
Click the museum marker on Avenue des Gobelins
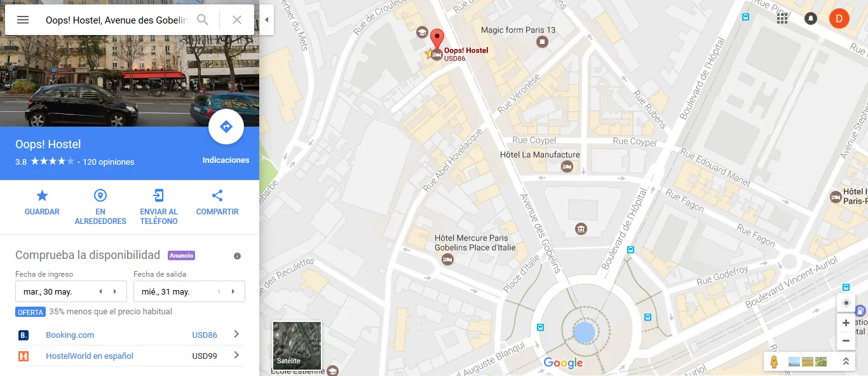580,228
